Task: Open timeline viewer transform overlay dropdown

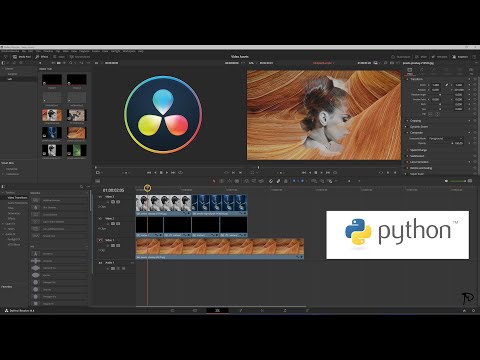Action: pyautogui.click(x=254, y=173)
